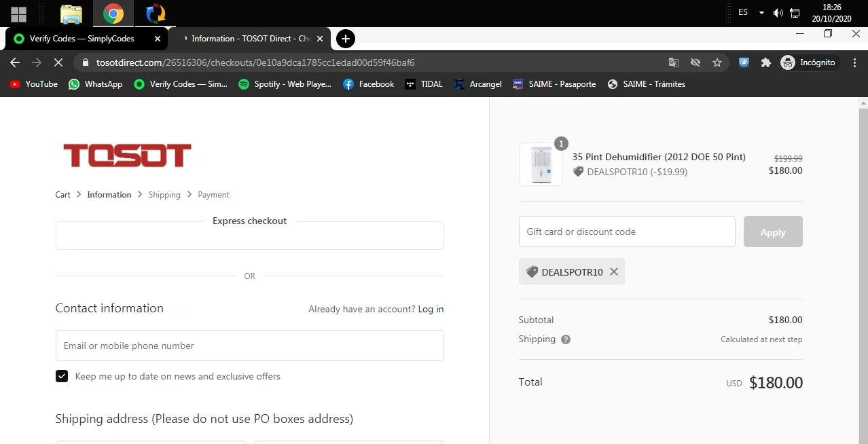Screen dimensions: 868x444
Task: Click the scrollbar up arrow
Action: 863,103
